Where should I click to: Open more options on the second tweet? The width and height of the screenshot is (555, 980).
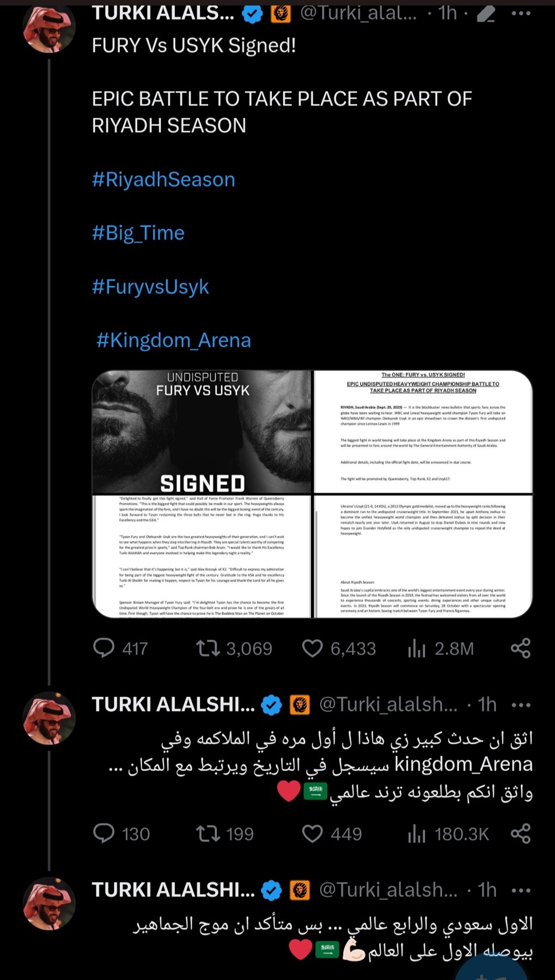point(521,705)
